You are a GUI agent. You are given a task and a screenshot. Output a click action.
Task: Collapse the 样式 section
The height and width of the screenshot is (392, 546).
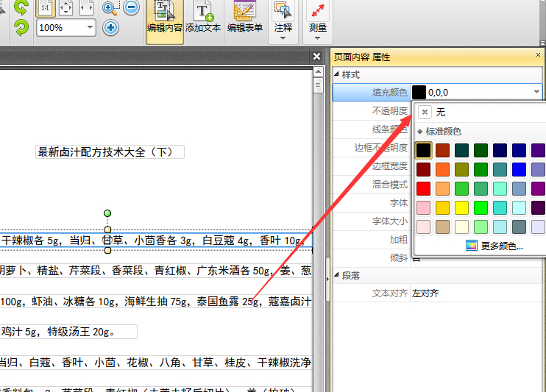[x=336, y=74]
